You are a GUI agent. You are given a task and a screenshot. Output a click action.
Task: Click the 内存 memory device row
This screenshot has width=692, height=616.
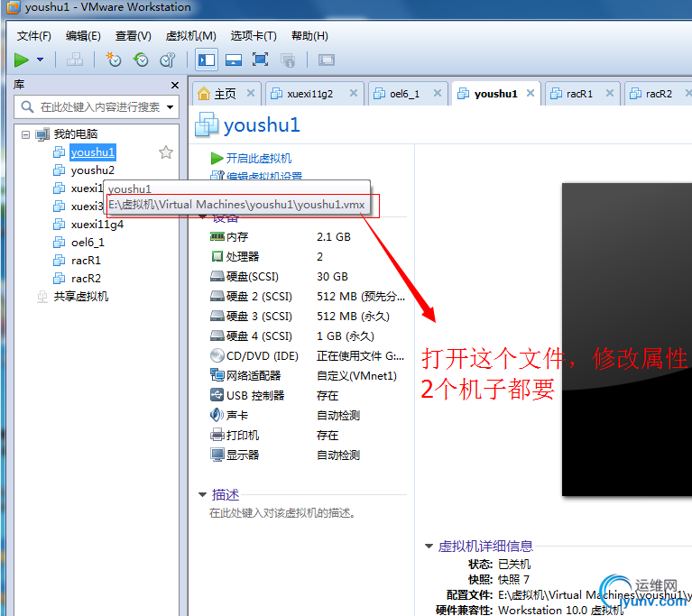click(x=307, y=237)
